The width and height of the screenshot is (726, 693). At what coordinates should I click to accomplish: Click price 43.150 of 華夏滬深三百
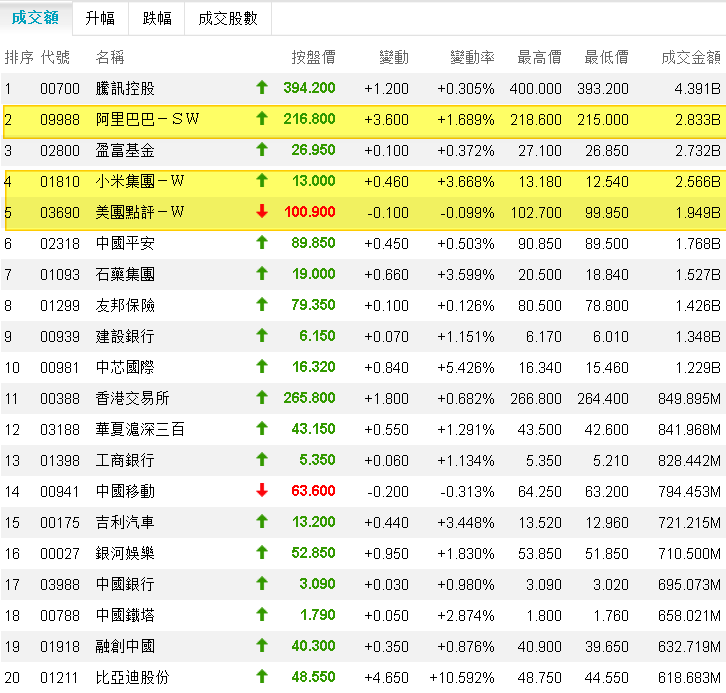coord(313,429)
